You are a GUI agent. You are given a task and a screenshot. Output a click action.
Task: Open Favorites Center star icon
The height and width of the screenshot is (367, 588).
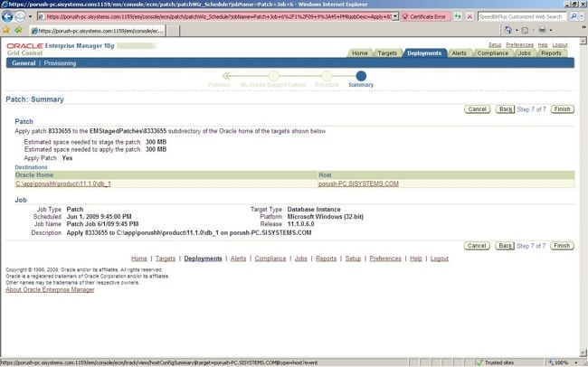tap(6, 30)
